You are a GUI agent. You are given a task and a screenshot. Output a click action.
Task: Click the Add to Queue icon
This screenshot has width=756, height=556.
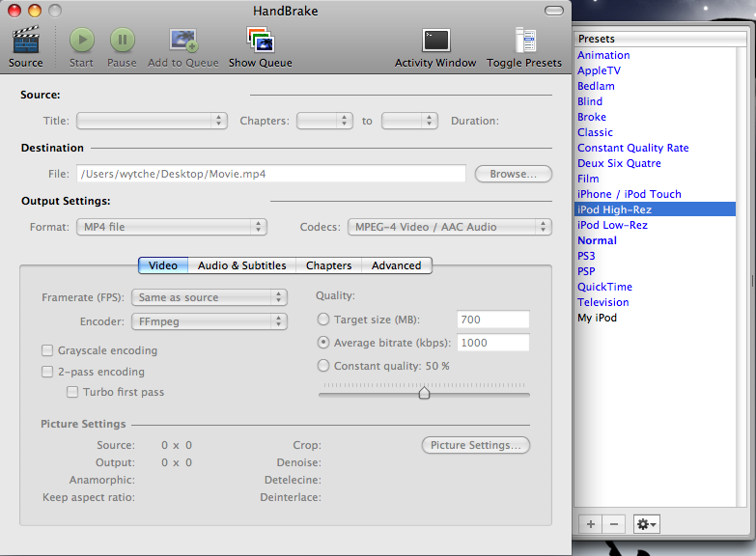[x=183, y=40]
